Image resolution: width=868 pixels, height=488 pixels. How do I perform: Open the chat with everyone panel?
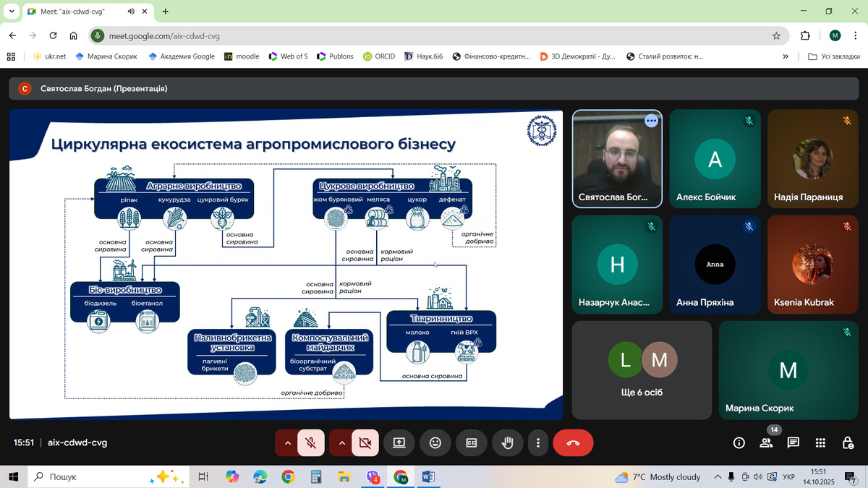click(793, 442)
